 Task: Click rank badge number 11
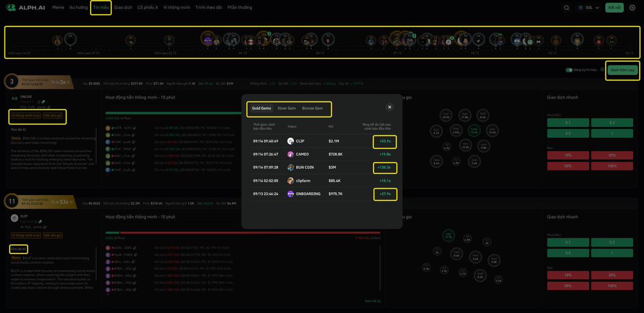click(x=12, y=202)
